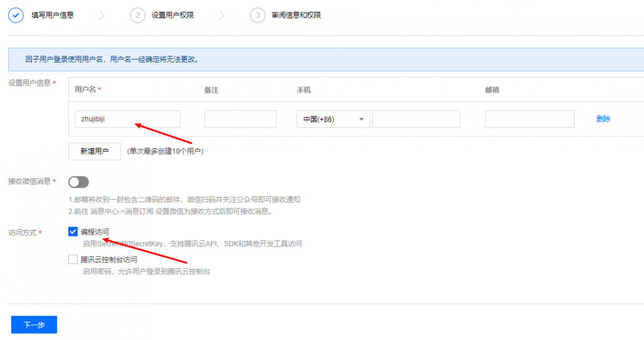Click the step 2 number circle
The image size is (644, 340).
click(x=138, y=15)
